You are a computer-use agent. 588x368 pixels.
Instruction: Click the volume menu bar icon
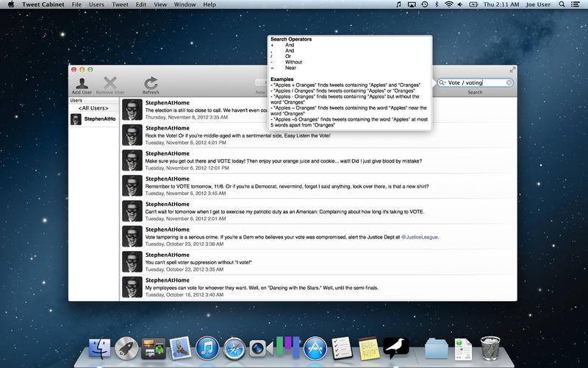pos(460,4)
